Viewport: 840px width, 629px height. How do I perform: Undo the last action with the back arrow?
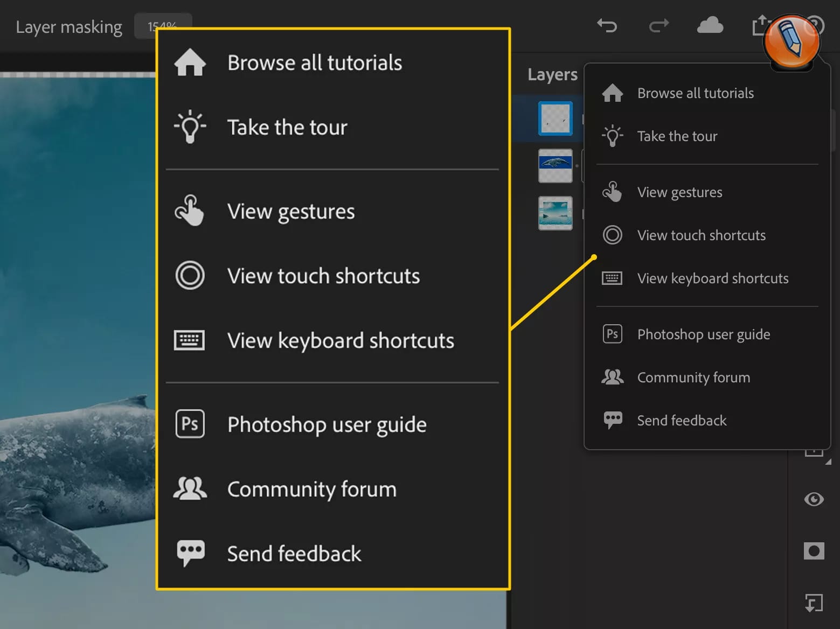point(607,25)
